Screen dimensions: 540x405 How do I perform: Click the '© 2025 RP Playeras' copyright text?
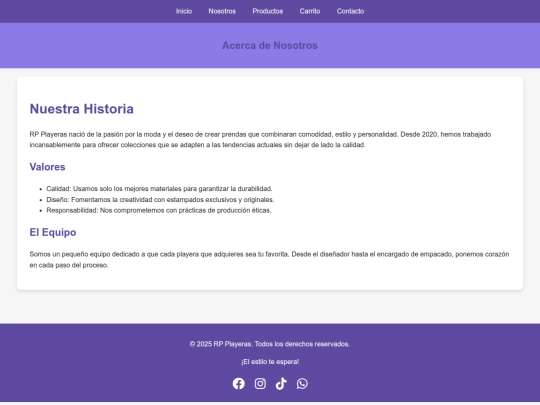(x=270, y=344)
